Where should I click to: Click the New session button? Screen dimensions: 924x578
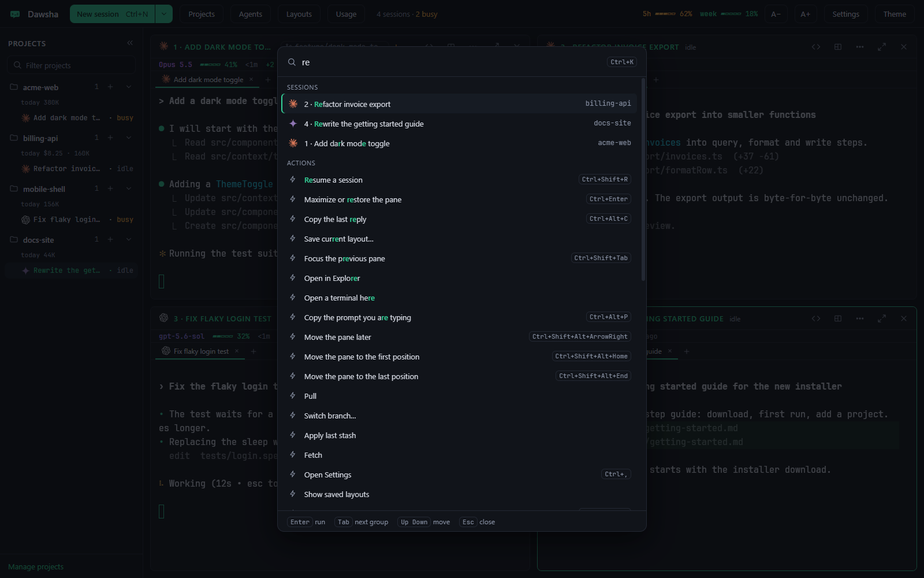tap(112, 14)
